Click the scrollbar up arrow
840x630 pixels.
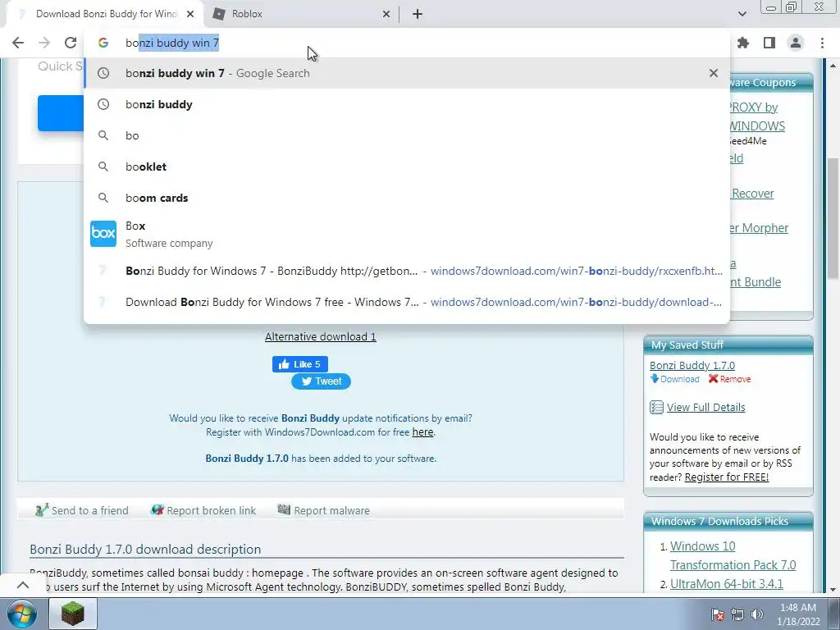coord(833,66)
